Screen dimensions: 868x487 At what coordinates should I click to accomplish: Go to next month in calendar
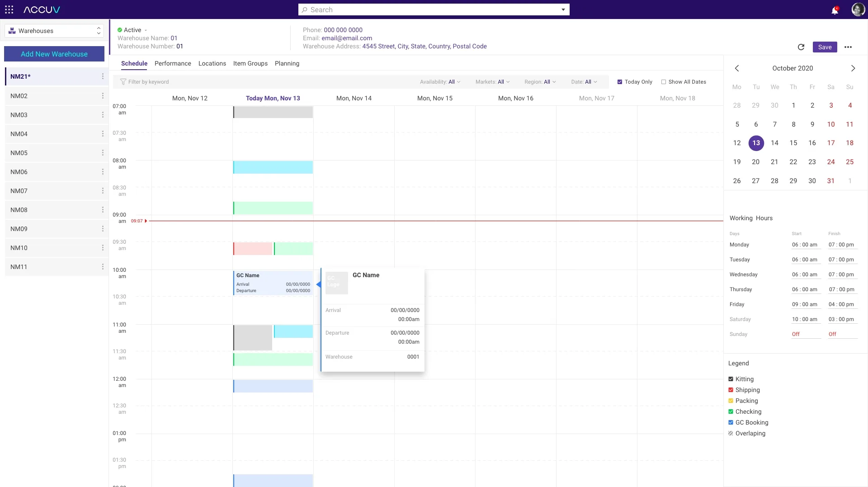point(853,68)
